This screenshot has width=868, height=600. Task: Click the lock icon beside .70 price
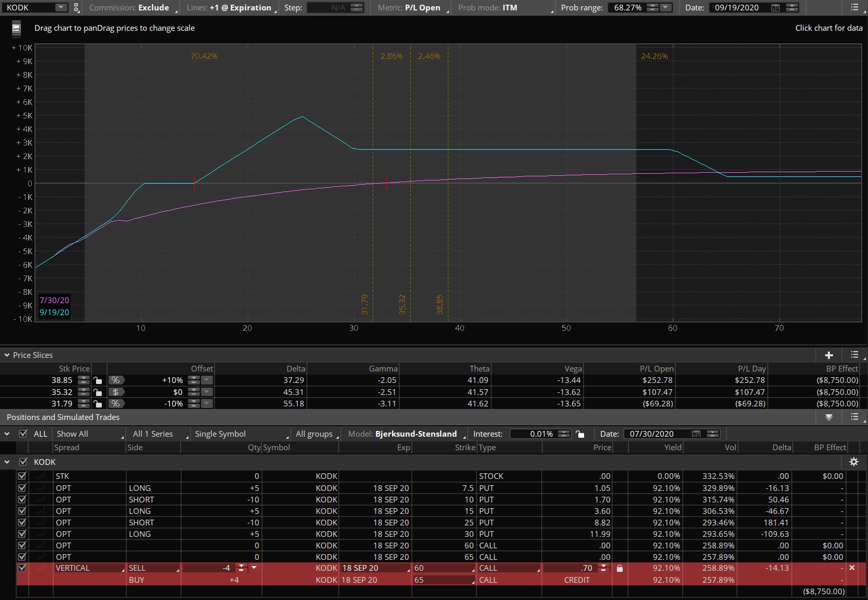[x=620, y=568]
